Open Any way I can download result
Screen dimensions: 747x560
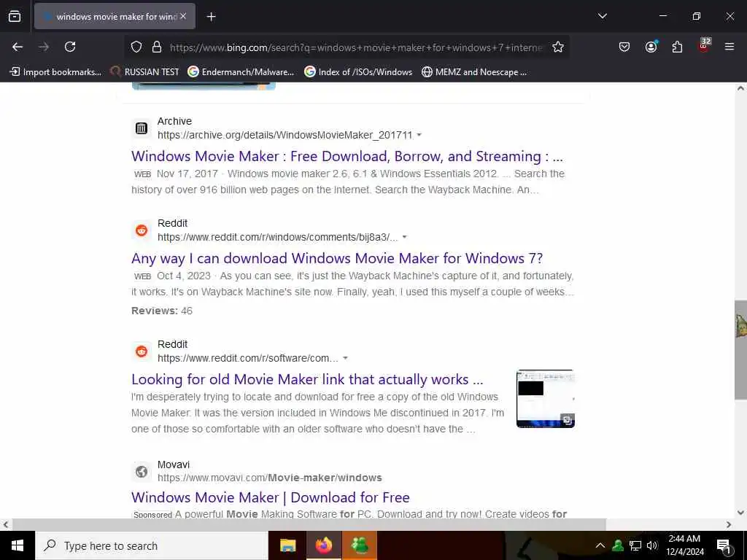pyautogui.click(x=337, y=258)
